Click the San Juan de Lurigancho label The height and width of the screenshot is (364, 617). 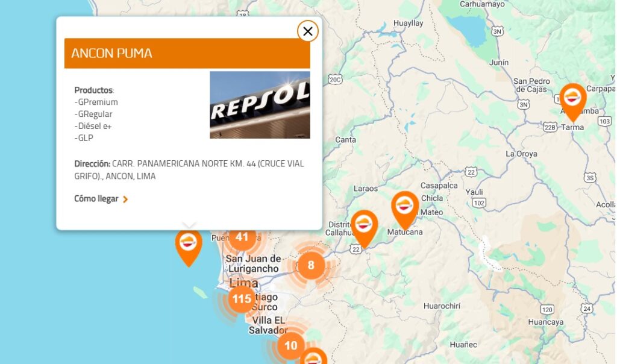254,263
